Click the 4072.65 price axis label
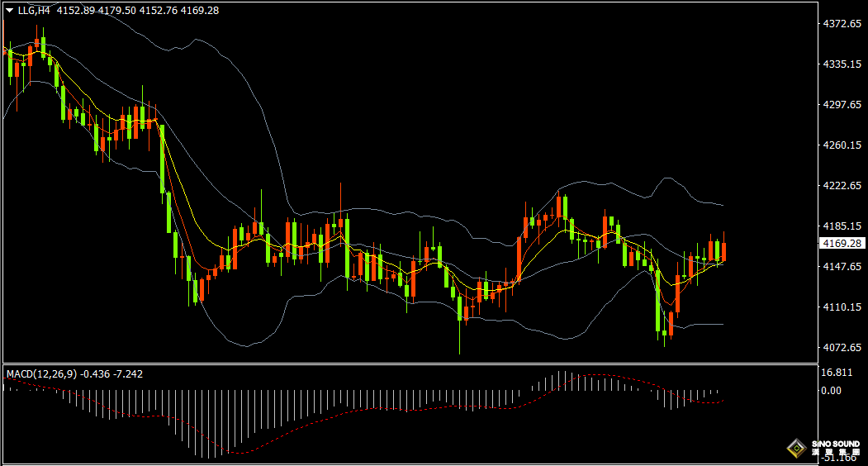This screenshot has width=868, height=466. (842, 347)
